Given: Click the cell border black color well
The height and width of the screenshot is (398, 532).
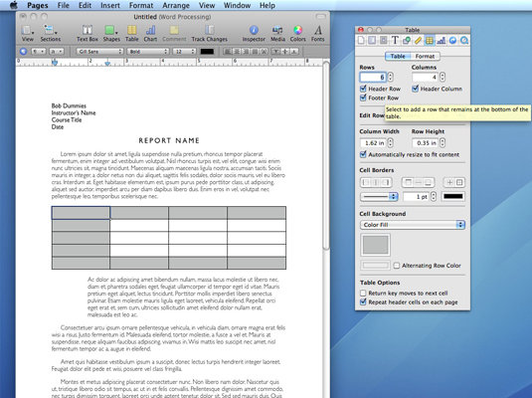Looking at the screenshot, I should point(453,196).
